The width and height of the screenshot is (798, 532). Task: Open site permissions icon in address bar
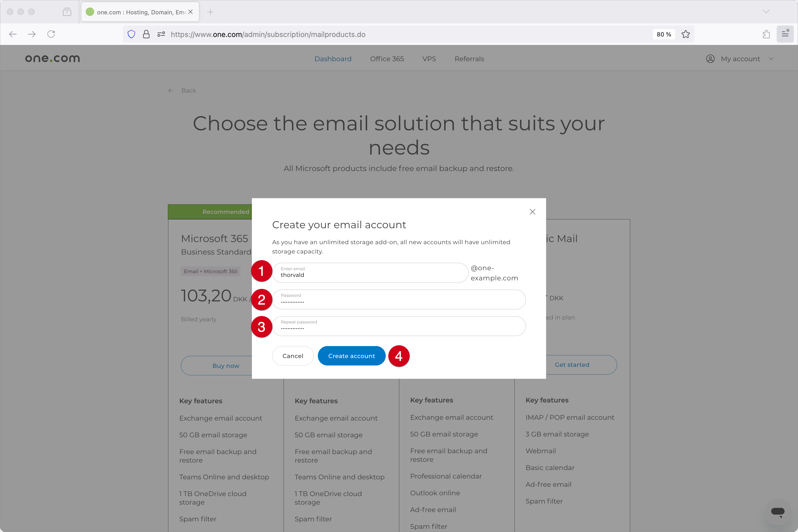160,34
